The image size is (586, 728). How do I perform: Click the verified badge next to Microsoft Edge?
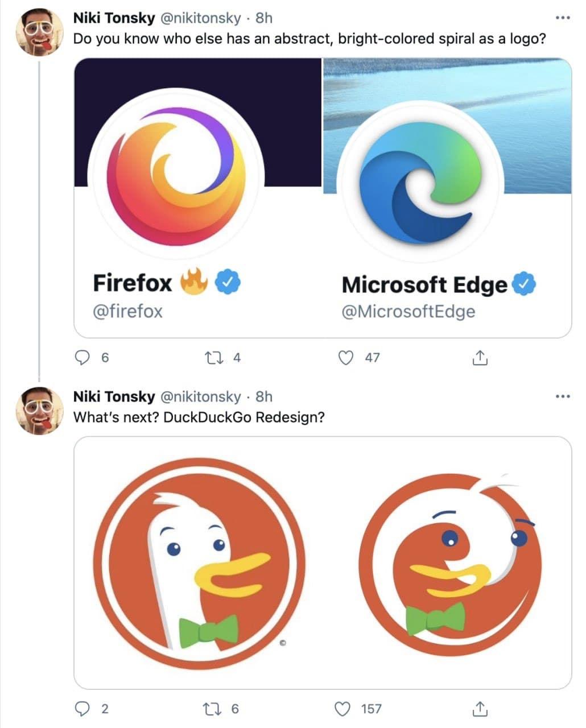click(524, 284)
